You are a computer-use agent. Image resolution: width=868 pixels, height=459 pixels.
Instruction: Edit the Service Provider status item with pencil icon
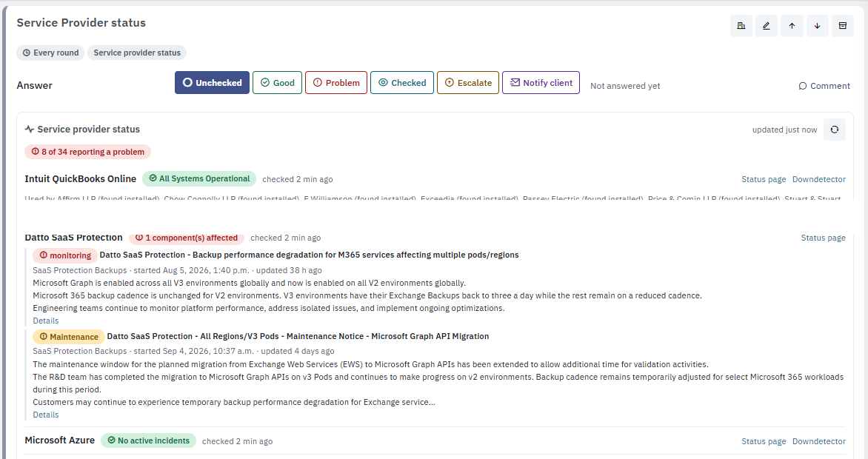(766, 26)
